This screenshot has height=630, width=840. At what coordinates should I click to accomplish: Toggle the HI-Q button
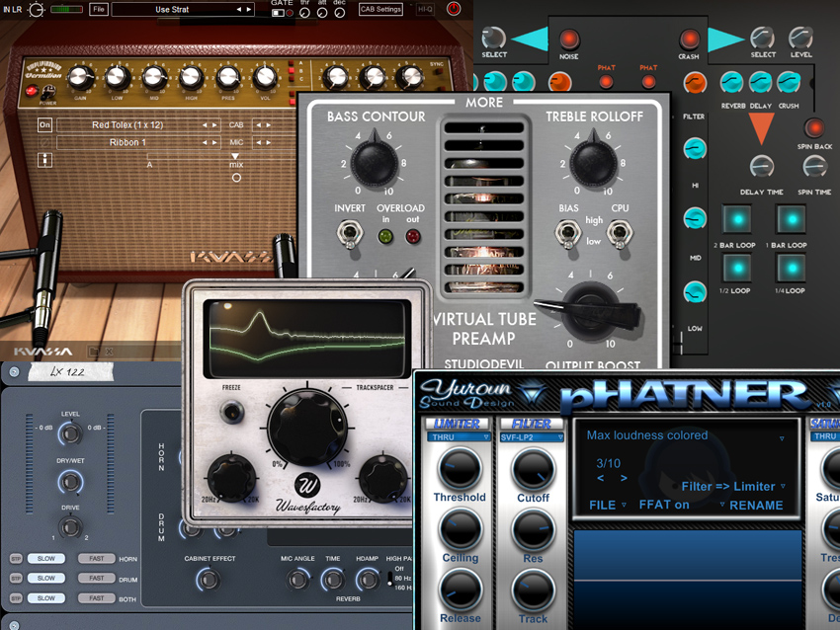tap(425, 9)
